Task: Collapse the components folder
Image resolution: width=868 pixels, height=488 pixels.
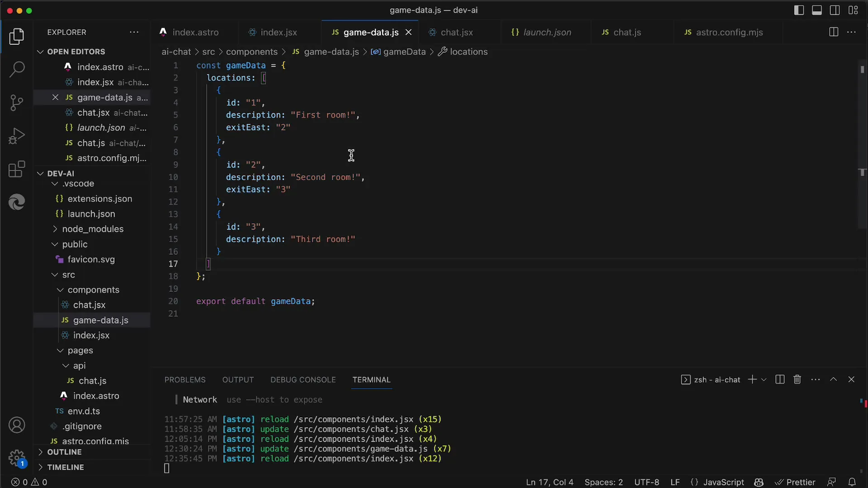Action: click(93, 290)
